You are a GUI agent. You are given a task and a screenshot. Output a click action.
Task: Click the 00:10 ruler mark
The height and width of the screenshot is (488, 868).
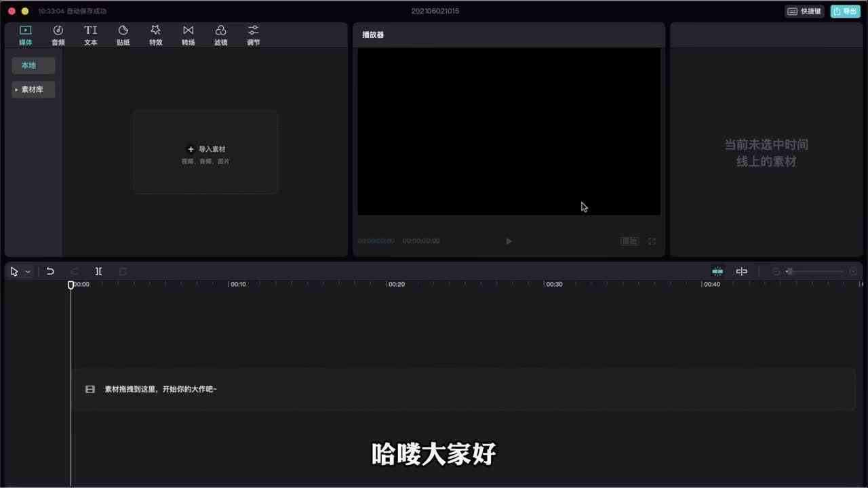238,285
